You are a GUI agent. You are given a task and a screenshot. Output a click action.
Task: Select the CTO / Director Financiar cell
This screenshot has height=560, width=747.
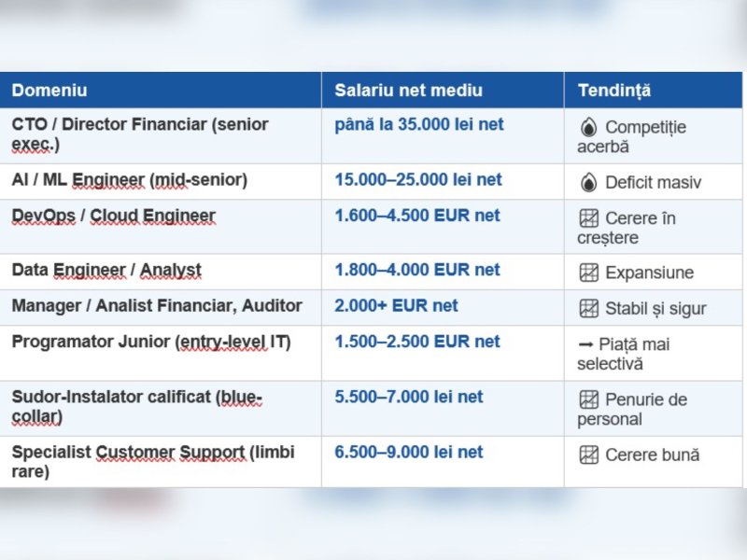click(x=140, y=134)
